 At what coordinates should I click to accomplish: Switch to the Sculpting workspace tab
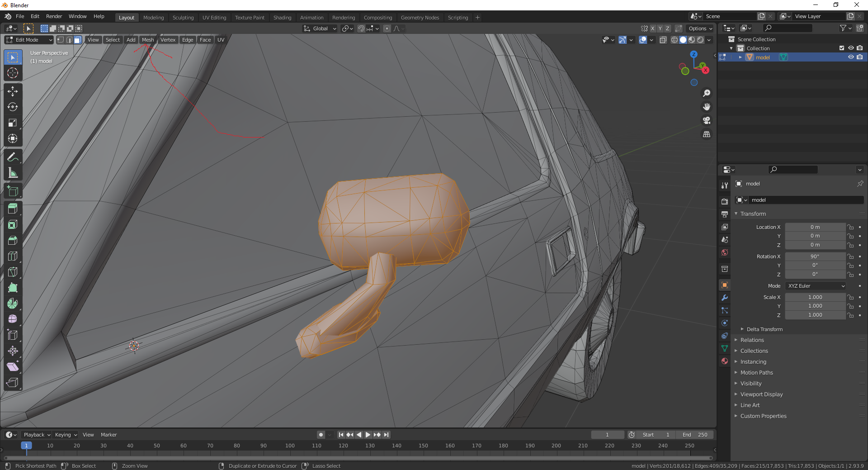pyautogui.click(x=183, y=18)
